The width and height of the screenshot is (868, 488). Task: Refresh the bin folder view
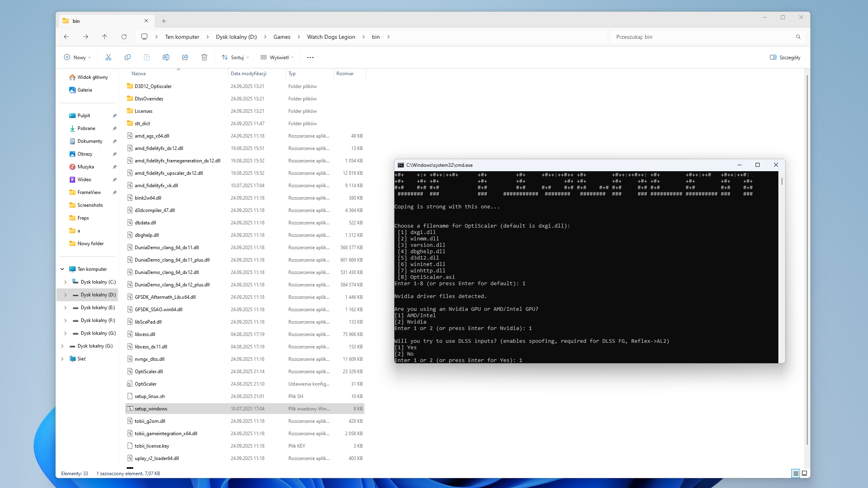[x=124, y=37]
